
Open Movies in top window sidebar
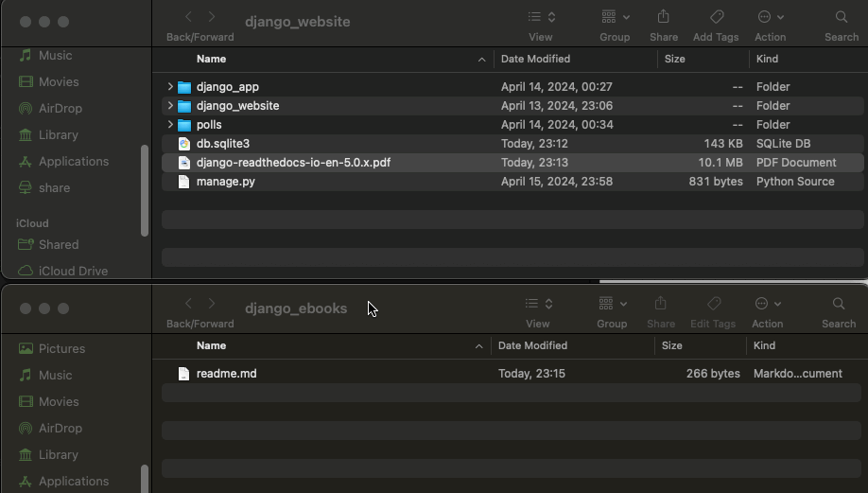point(49,82)
